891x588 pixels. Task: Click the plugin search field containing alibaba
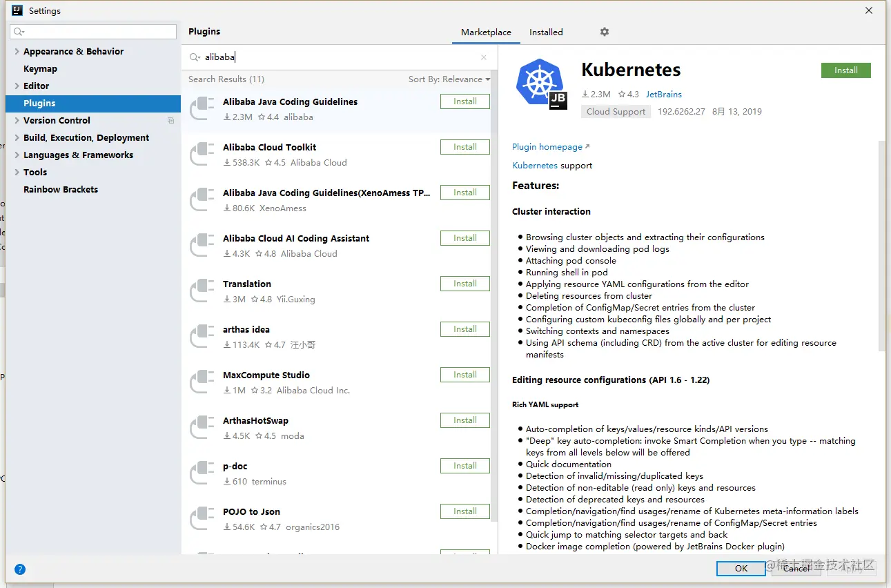point(338,57)
